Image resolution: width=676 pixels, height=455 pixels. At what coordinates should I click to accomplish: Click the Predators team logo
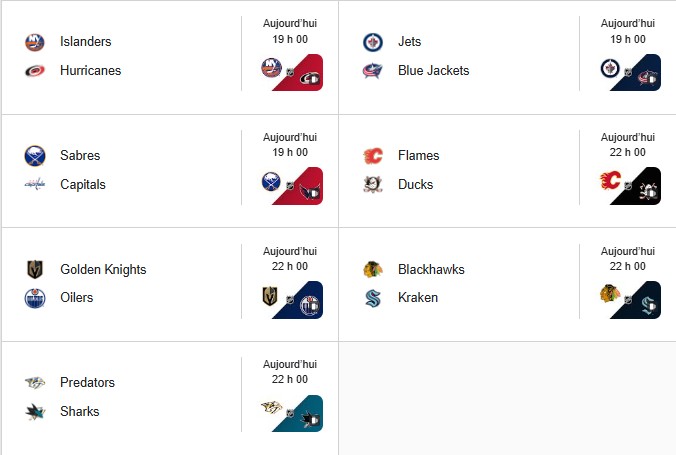point(35,383)
